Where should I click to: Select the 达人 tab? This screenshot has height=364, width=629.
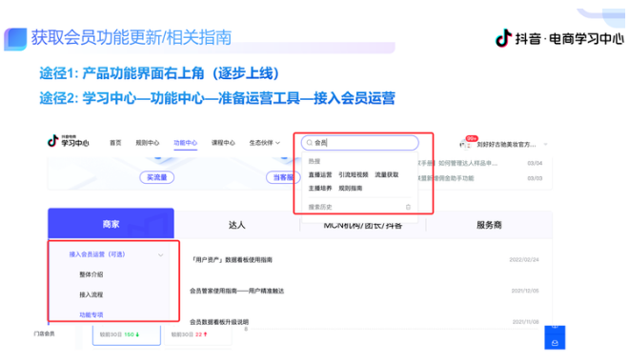click(x=236, y=225)
